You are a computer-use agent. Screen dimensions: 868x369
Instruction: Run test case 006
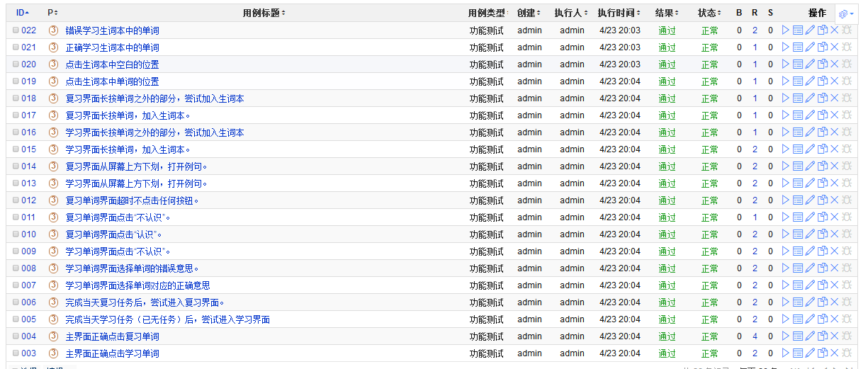point(786,302)
